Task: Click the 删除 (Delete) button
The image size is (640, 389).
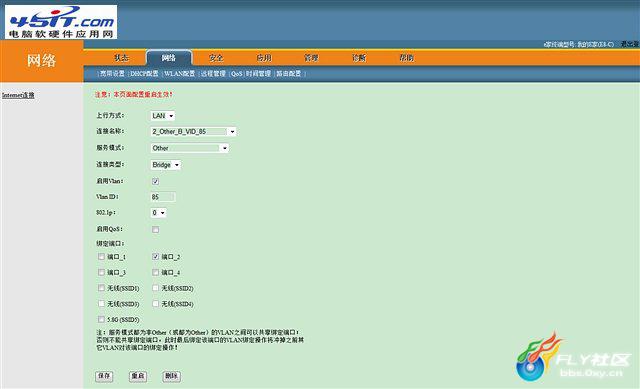Action: click(x=171, y=376)
